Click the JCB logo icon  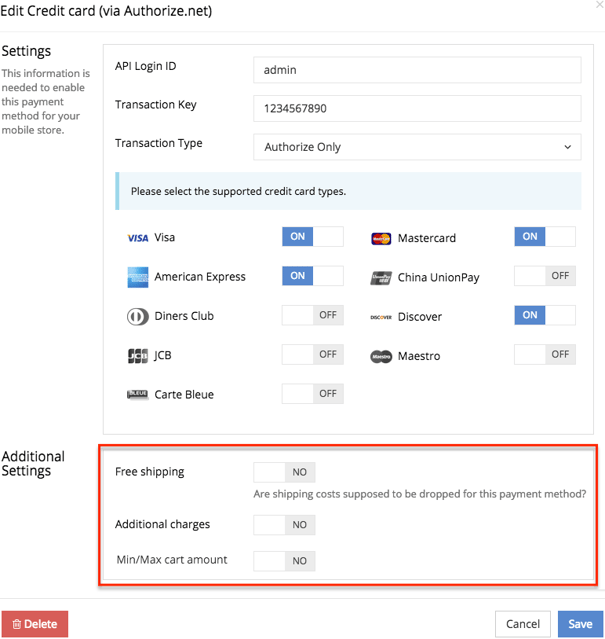pyautogui.click(x=138, y=356)
